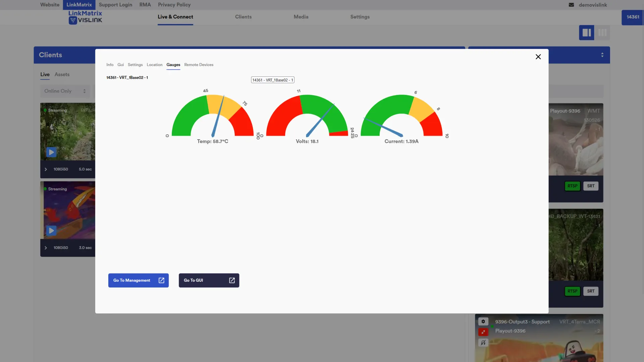Switch to three-column layout view
Image resolution: width=644 pixels, height=362 pixels.
[x=602, y=33]
